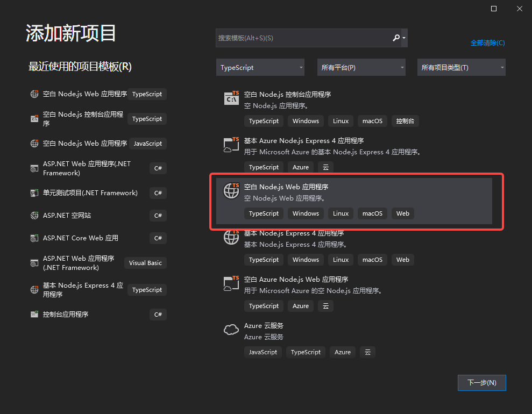Click the 控制台 tag under 空白 Node.js 控制台应用程序
Screen dimensions: 532x414
pyautogui.click(x=405, y=121)
